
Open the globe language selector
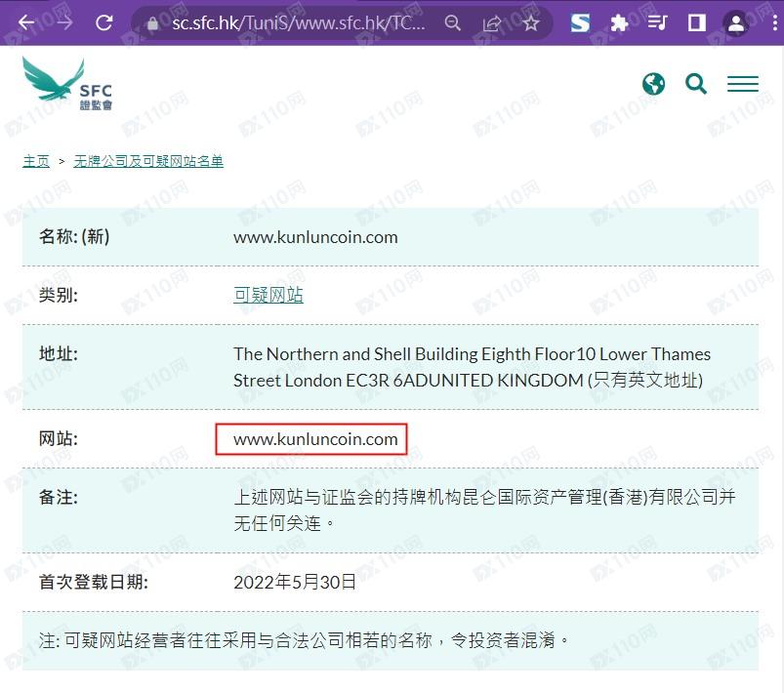pyautogui.click(x=653, y=84)
